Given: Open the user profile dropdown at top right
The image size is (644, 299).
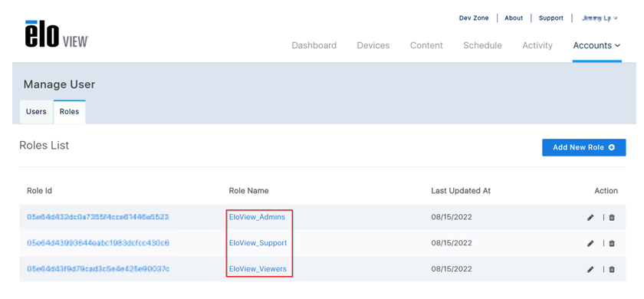Looking at the screenshot, I should click(600, 18).
